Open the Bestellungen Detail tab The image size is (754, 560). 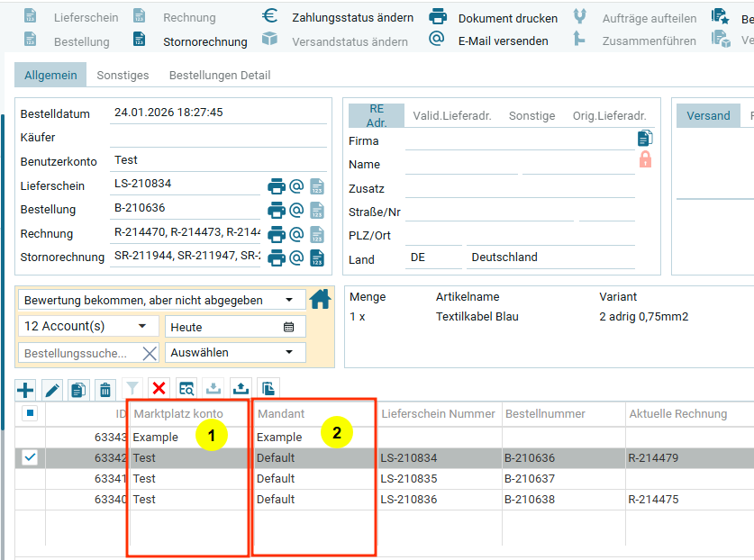pos(220,76)
